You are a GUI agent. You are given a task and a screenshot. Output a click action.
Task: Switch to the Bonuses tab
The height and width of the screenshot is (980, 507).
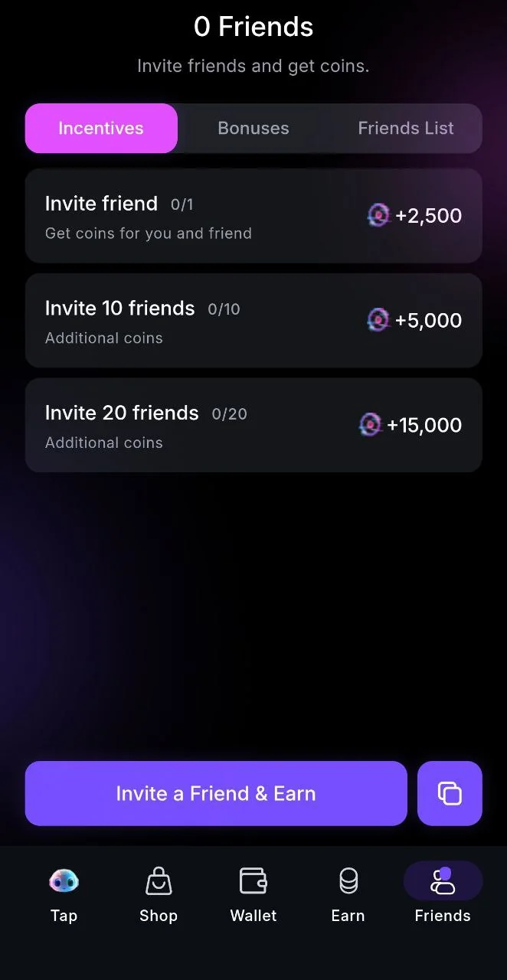tap(253, 129)
